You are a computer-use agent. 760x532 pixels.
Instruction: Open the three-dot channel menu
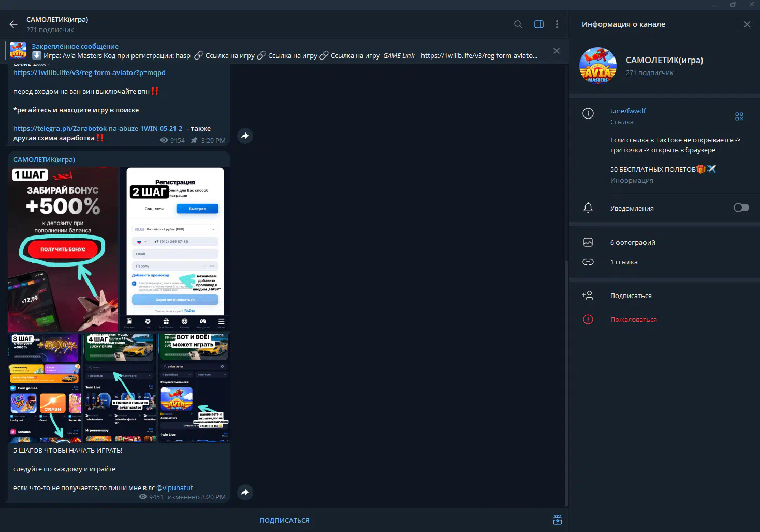557,24
